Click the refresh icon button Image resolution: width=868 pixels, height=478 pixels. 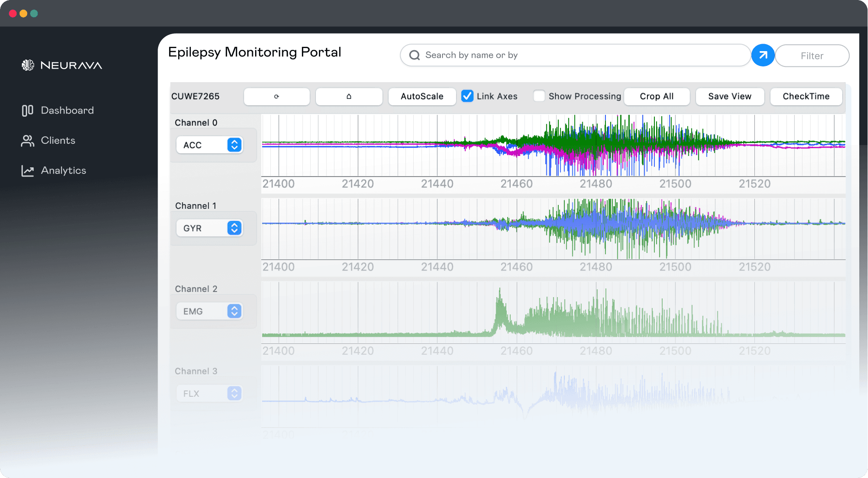277,97
